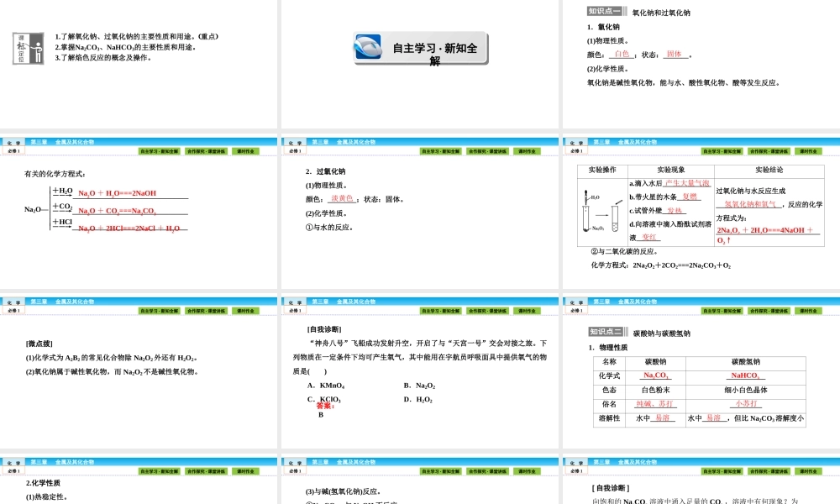840x504 pixels.
Task: Select the blue water-drop logo on title slide
Action: click(x=368, y=48)
